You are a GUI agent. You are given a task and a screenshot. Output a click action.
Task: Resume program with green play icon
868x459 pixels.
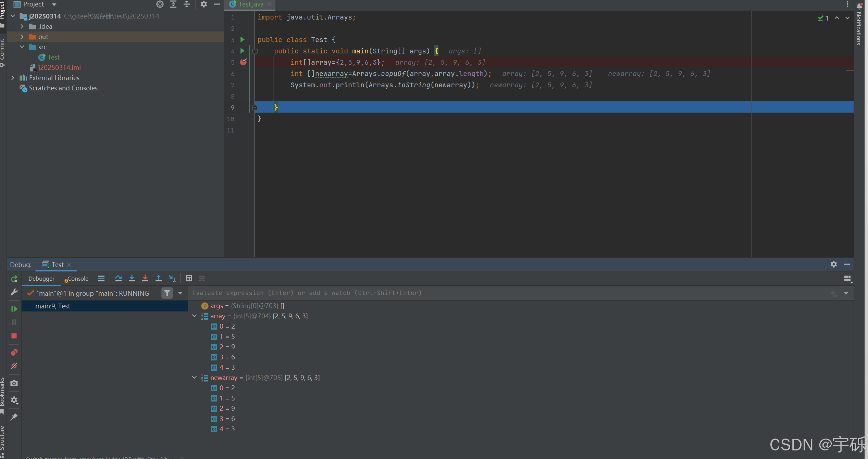coord(14,309)
